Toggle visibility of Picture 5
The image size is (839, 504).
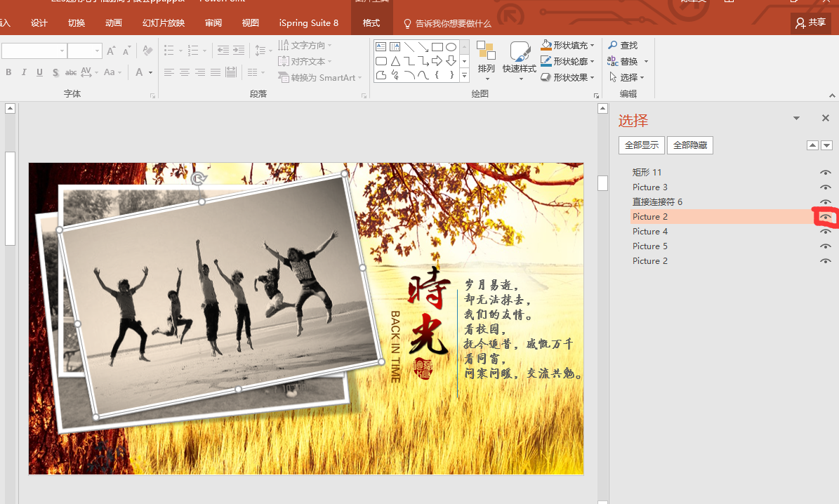tap(826, 246)
